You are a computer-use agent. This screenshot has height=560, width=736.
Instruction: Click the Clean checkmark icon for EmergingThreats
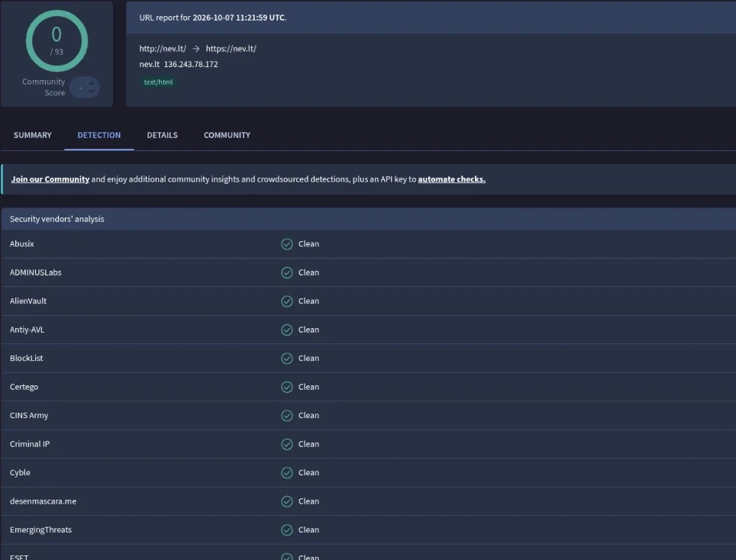[x=287, y=530]
